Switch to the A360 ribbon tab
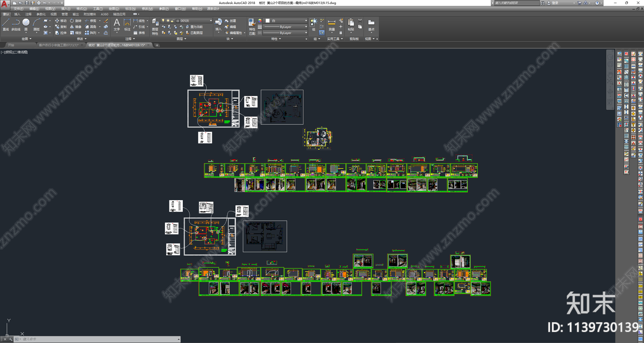 104,14
